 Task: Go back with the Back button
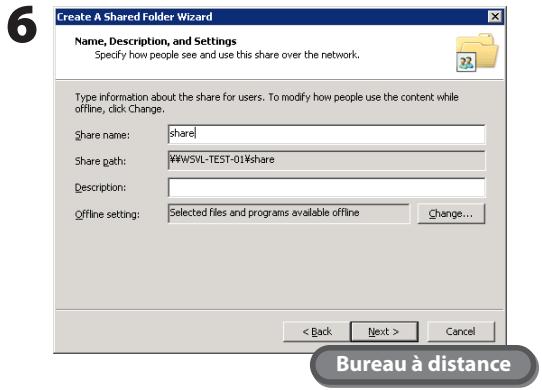point(316,332)
